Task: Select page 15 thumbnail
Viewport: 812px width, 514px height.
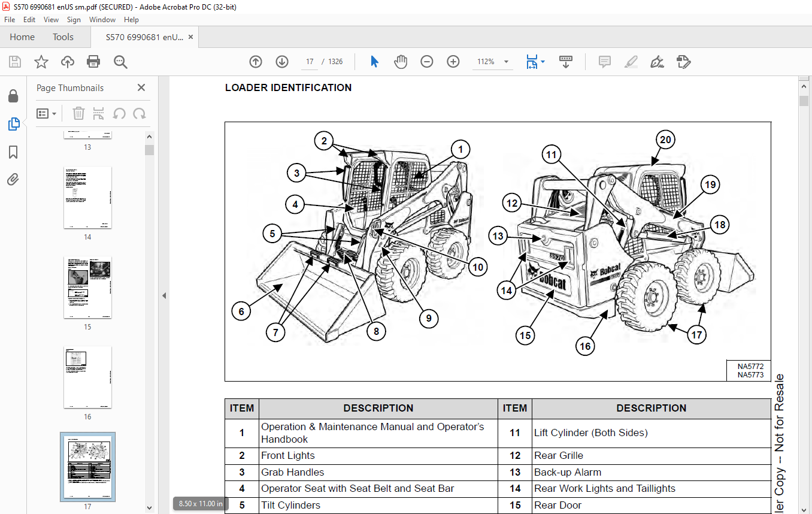Action: click(x=87, y=288)
